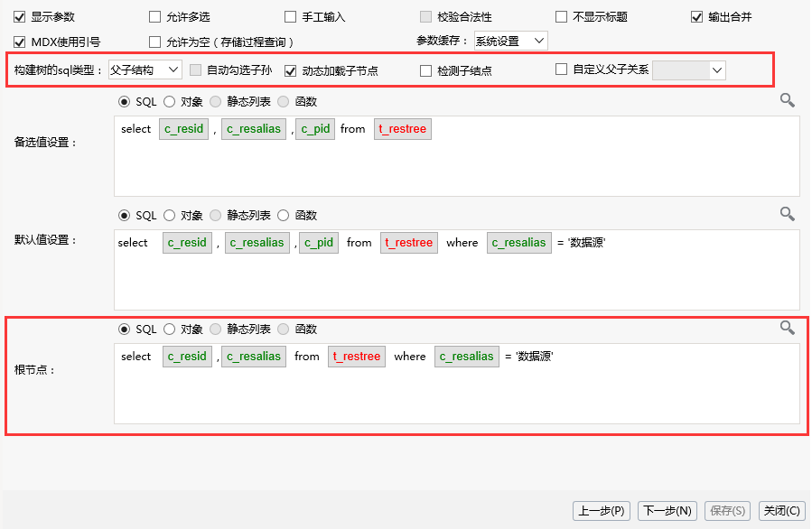Click the search icon for 默认值设置
812x529 pixels.
(x=787, y=214)
